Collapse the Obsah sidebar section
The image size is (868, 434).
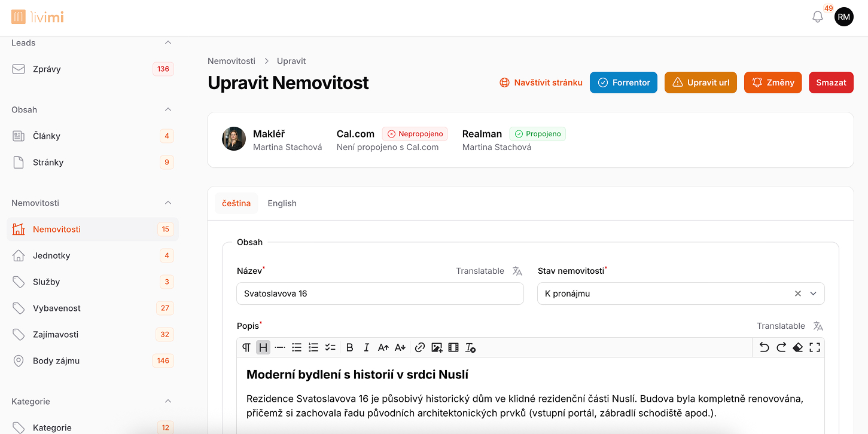click(x=168, y=109)
